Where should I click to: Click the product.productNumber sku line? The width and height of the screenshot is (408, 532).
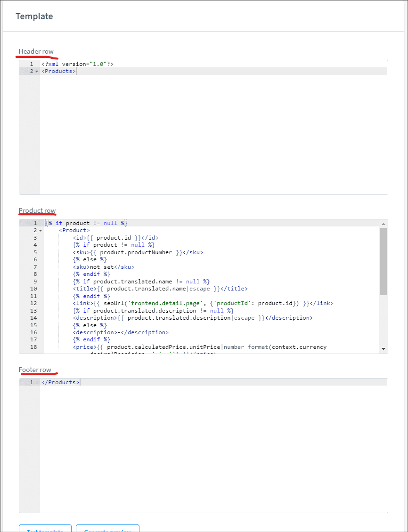click(x=138, y=252)
